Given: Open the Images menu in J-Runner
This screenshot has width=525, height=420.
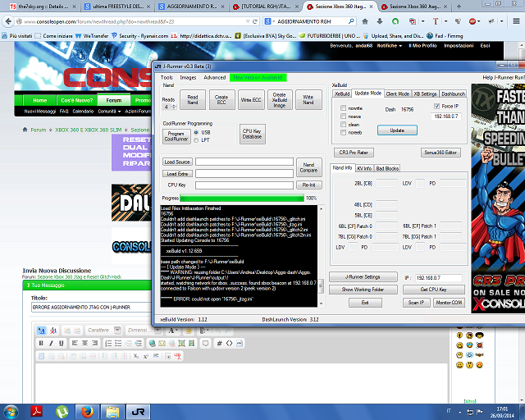Looking at the screenshot, I should click(188, 77).
